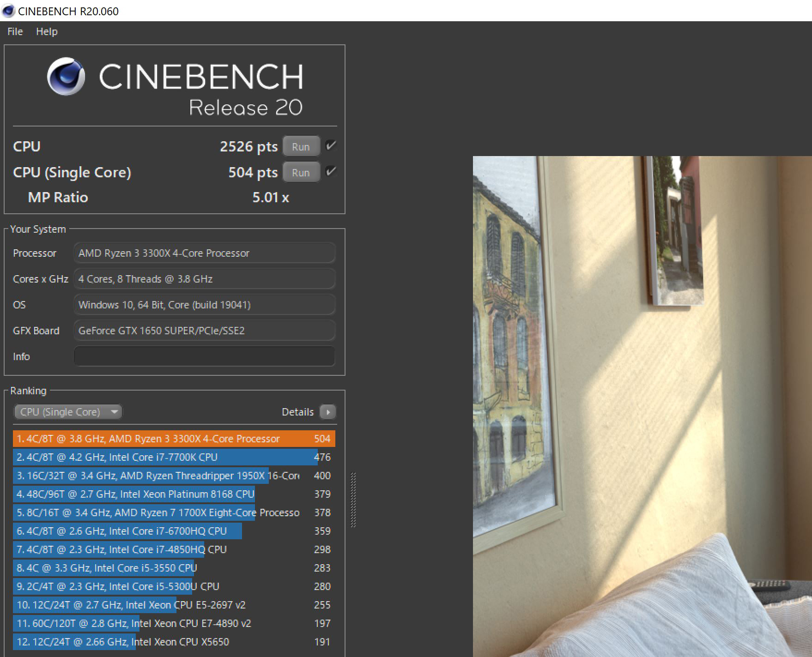
Task: Select ranking row 11 Xeon CPU E7-4890 v2
Action: click(174, 623)
